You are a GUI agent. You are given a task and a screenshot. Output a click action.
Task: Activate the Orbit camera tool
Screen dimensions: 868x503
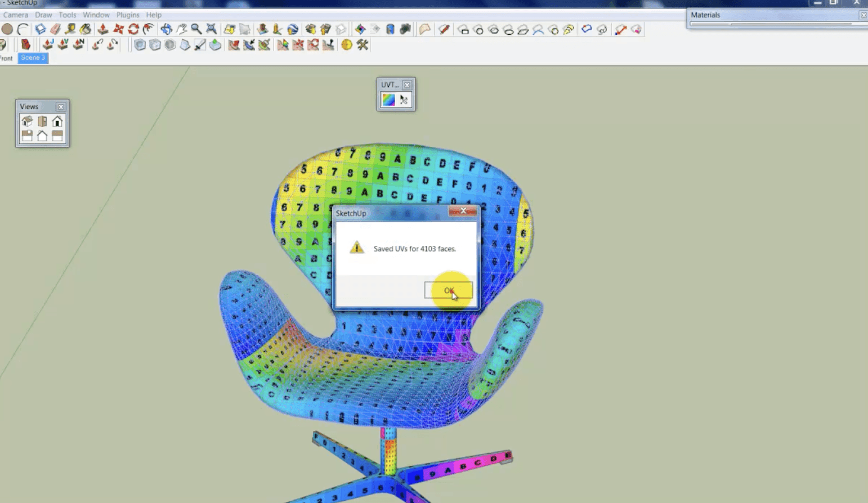click(166, 29)
